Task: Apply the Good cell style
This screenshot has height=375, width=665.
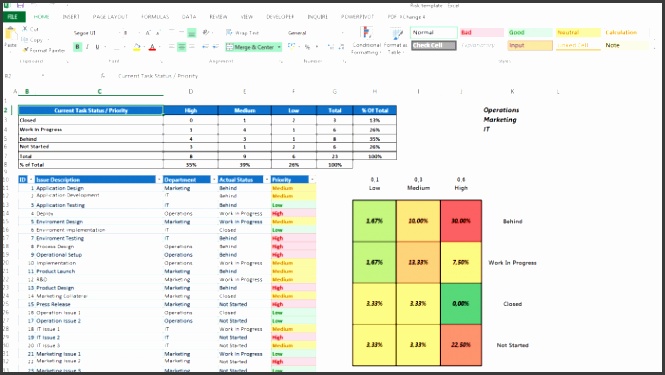Action: click(x=530, y=32)
